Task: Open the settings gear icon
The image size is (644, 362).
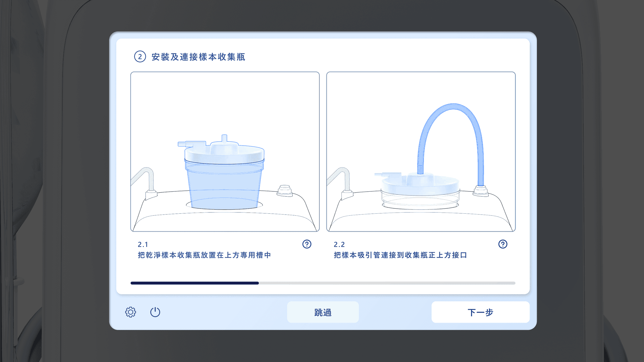Action: pos(130,312)
